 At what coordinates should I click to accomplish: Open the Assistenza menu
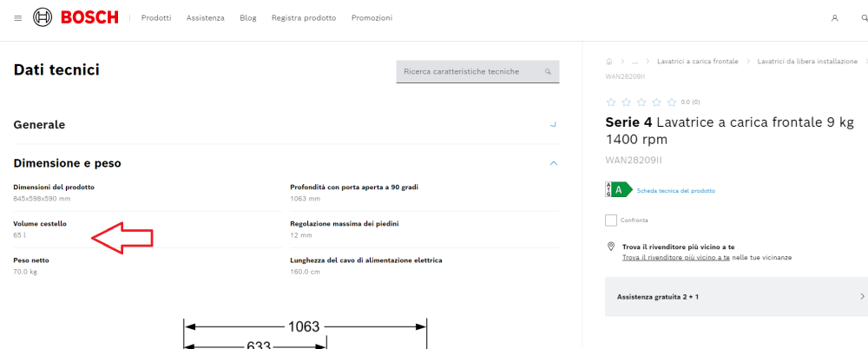[206, 17]
